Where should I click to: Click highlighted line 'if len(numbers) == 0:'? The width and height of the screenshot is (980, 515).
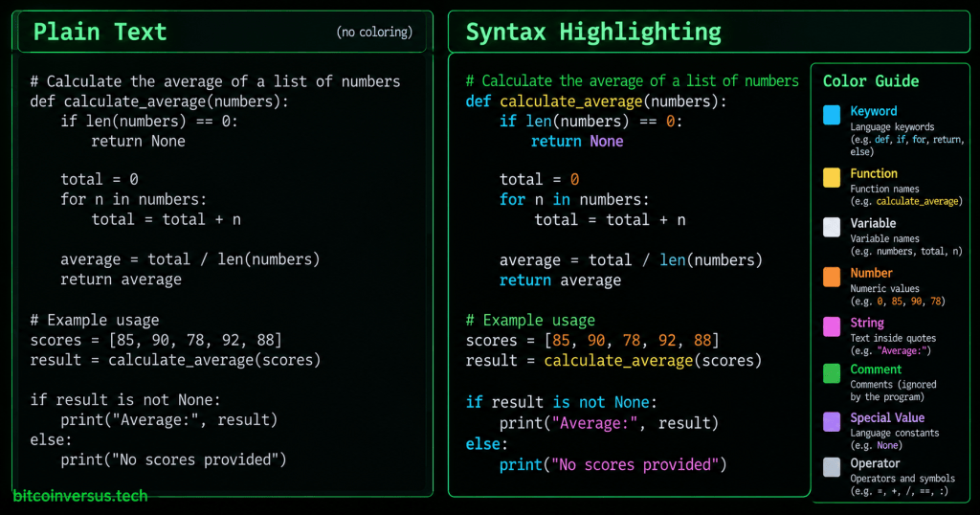click(590, 122)
